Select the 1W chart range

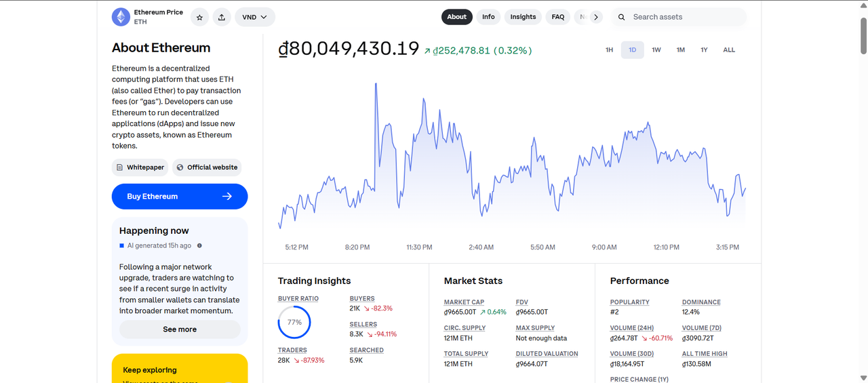656,50
